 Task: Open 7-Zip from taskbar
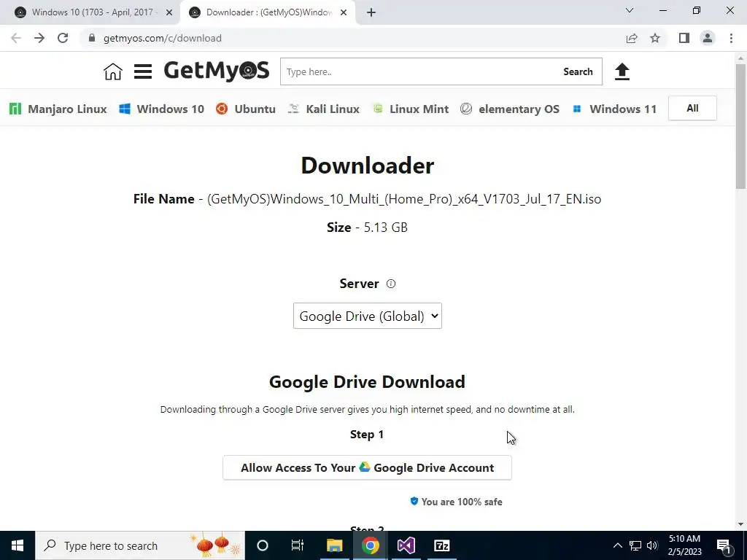[441, 545]
